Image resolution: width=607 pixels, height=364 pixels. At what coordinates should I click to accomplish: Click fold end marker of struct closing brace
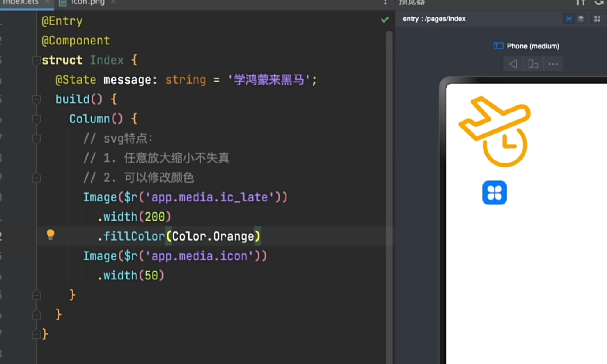[x=37, y=334]
